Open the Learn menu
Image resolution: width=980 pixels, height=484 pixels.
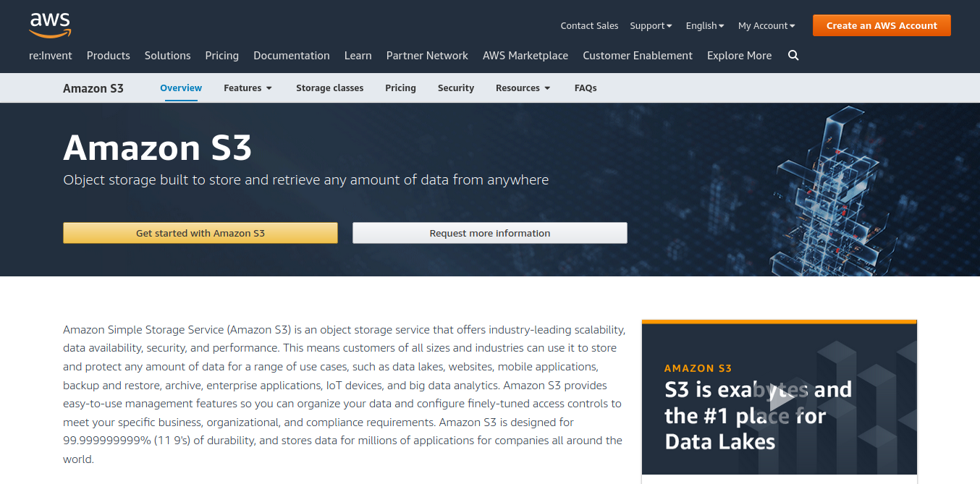pos(358,56)
